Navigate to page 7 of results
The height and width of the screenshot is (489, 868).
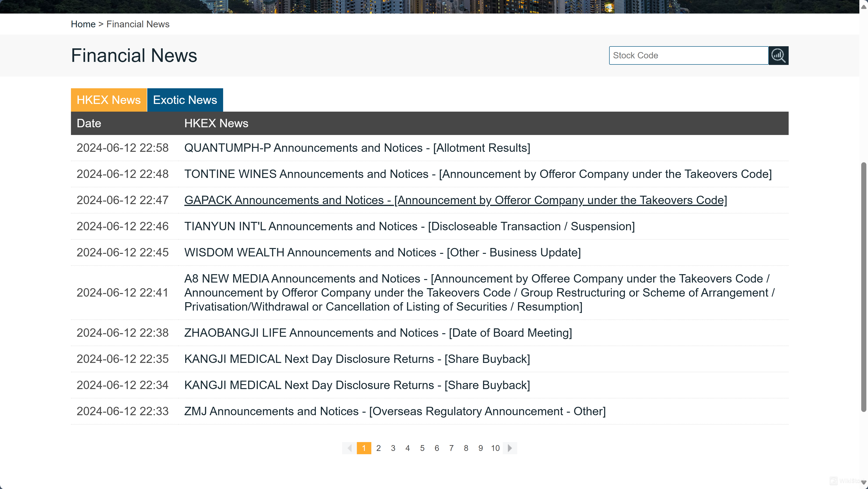pyautogui.click(x=451, y=448)
